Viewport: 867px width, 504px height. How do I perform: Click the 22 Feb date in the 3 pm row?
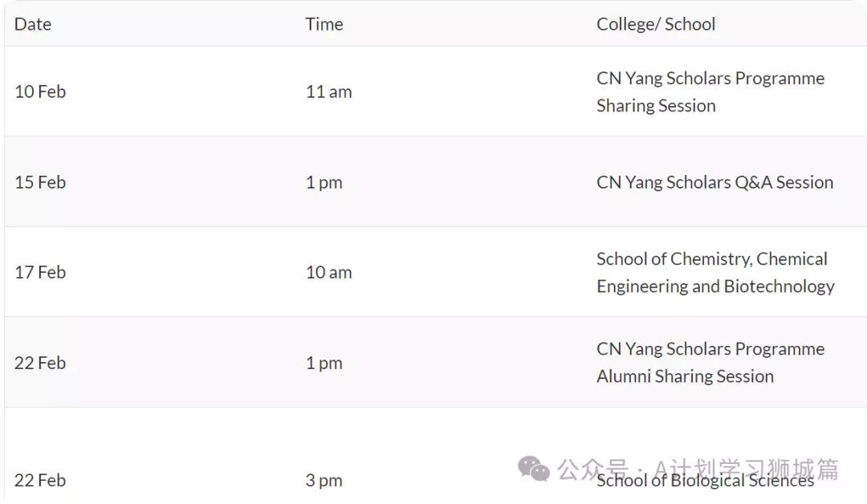(x=40, y=481)
